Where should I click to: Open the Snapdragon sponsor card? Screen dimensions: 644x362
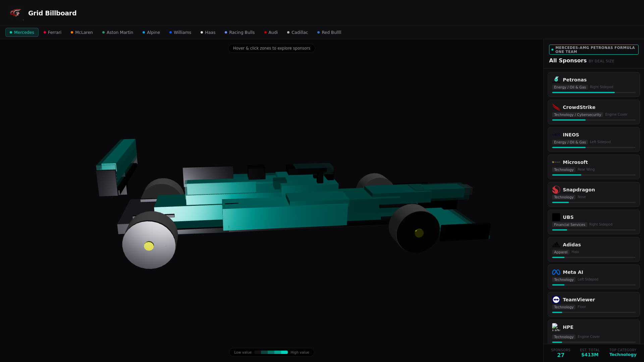594,194
